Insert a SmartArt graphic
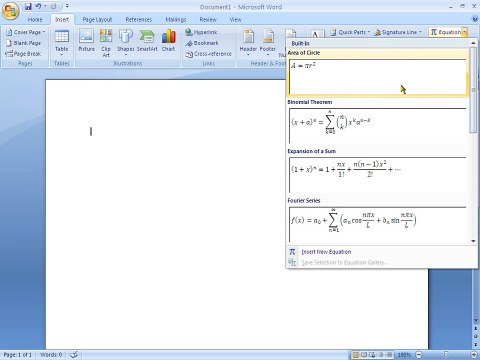The width and height of the screenshot is (480, 360). [147, 41]
